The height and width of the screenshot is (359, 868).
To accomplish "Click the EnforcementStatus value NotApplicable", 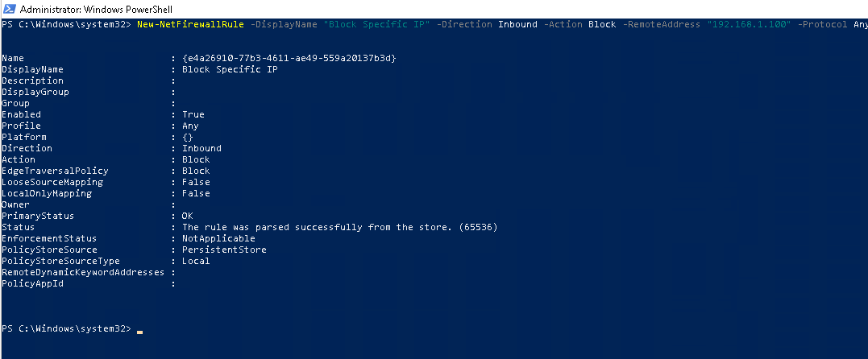I will tap(218, 238).
